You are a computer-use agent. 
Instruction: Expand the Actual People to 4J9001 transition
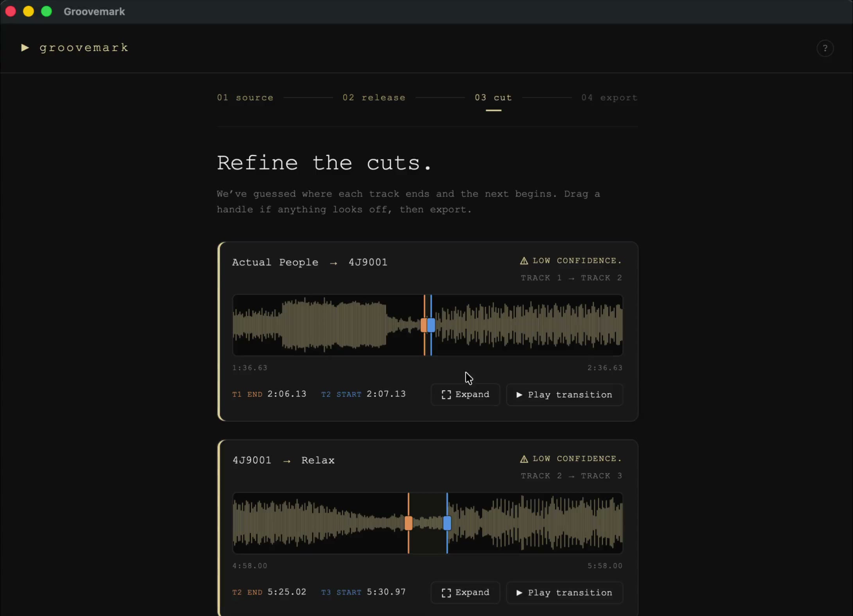[x=465, y=395]
